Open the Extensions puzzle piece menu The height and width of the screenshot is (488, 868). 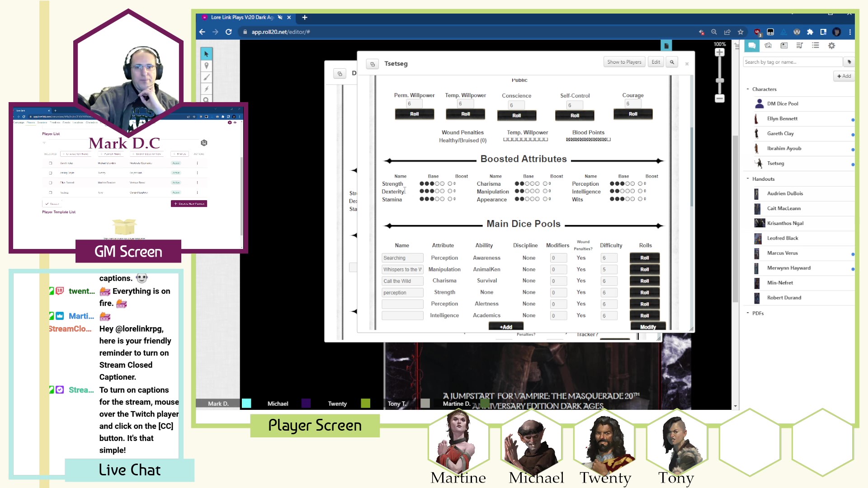(x=810, y=32)
